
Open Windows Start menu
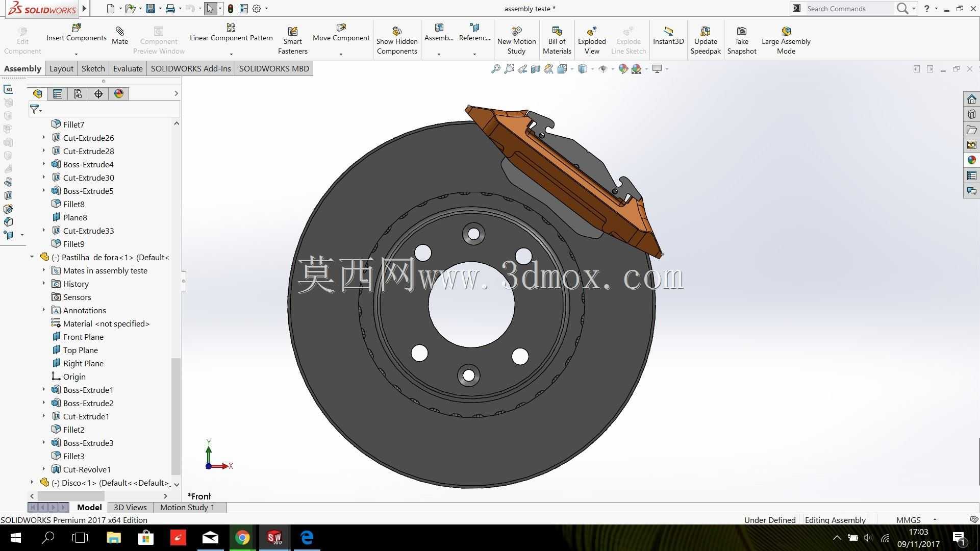15,538
